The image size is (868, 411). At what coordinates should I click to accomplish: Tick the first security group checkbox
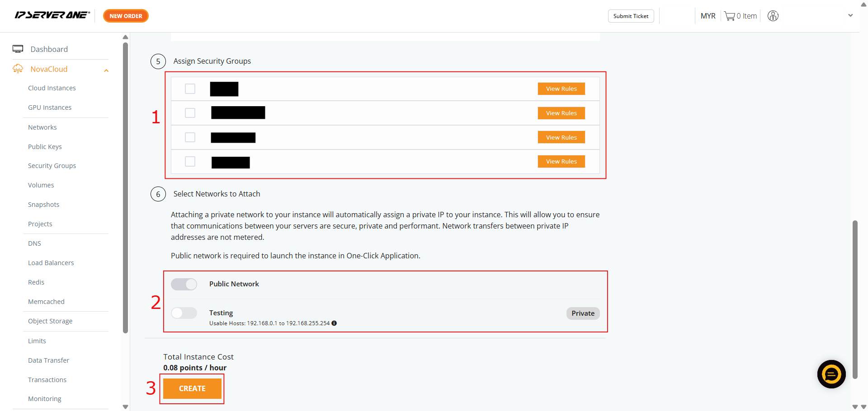tap(190, 89)
